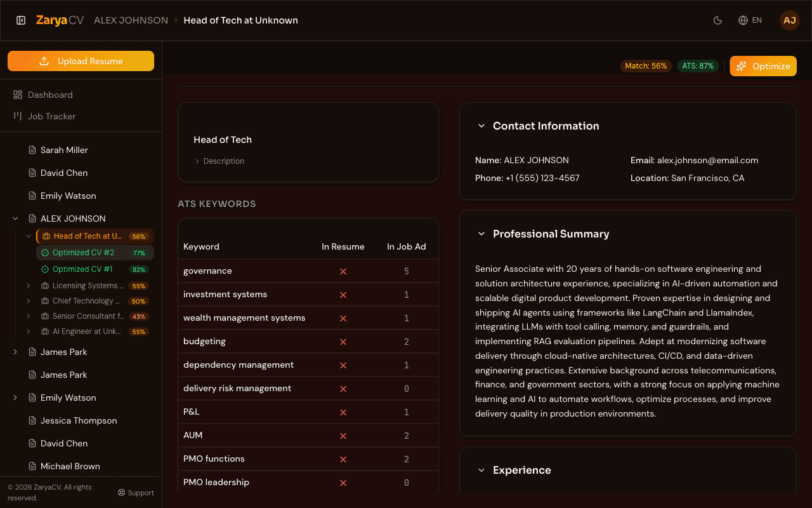Collapse the Contact Information section
The height and width of the screenshot is (508, 812).
pyautogui.click(x=481, y=126)
